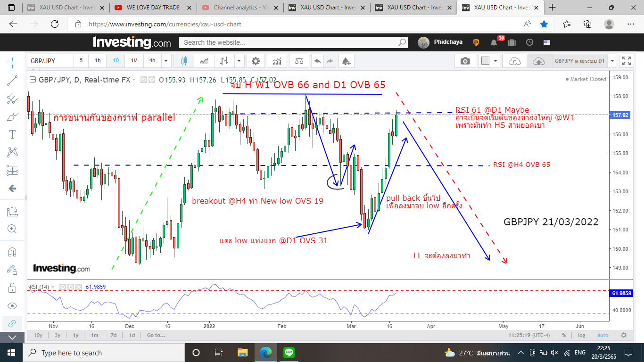Select area chart style
Image resolution: width=644 pixels, height=362 pixels.
coord(204,61)
